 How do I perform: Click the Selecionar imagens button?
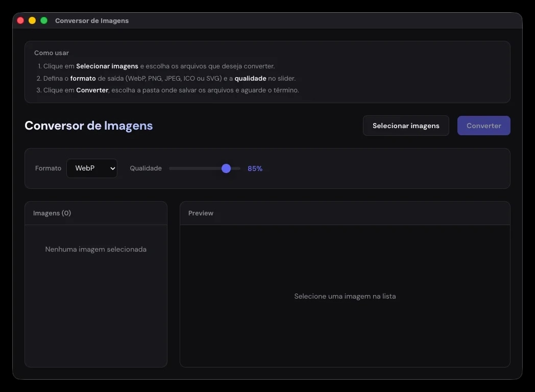(x=406, y=126)
